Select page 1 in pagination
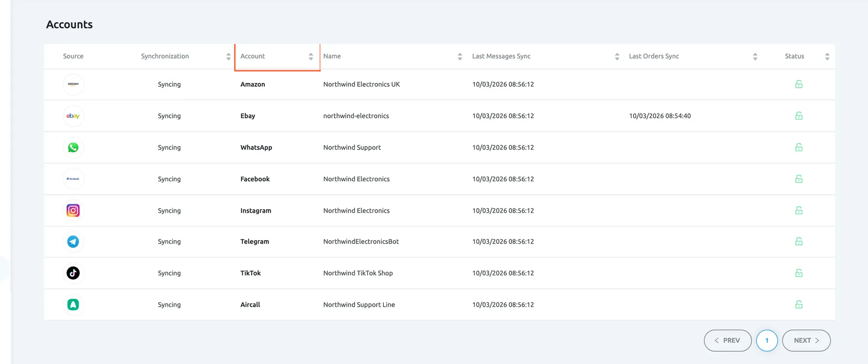The width and height of the screenshot is (868, 364). pyautogui.click(x=767, y=340)
